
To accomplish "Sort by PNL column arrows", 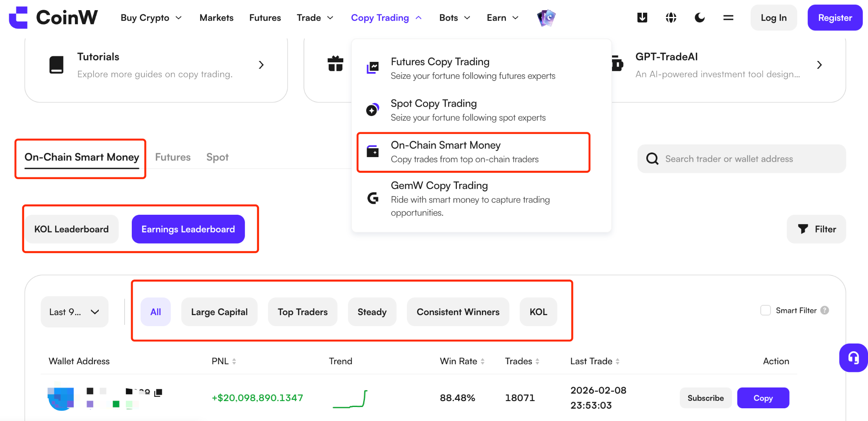I will point(234,361).
